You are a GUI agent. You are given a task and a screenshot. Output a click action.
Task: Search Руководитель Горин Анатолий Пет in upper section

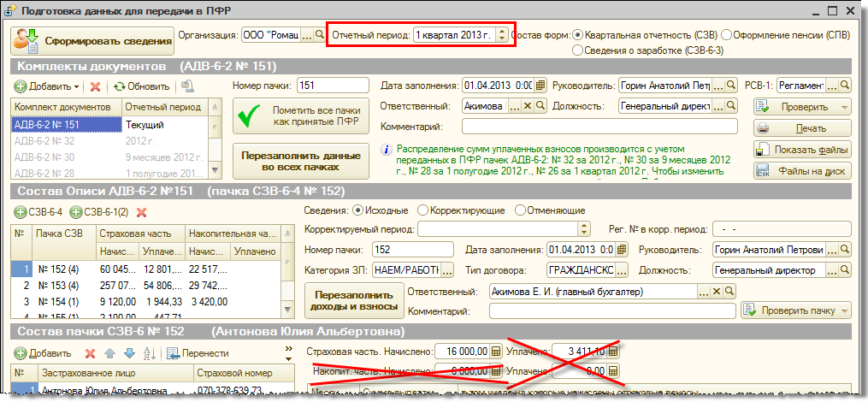[731, 86]
